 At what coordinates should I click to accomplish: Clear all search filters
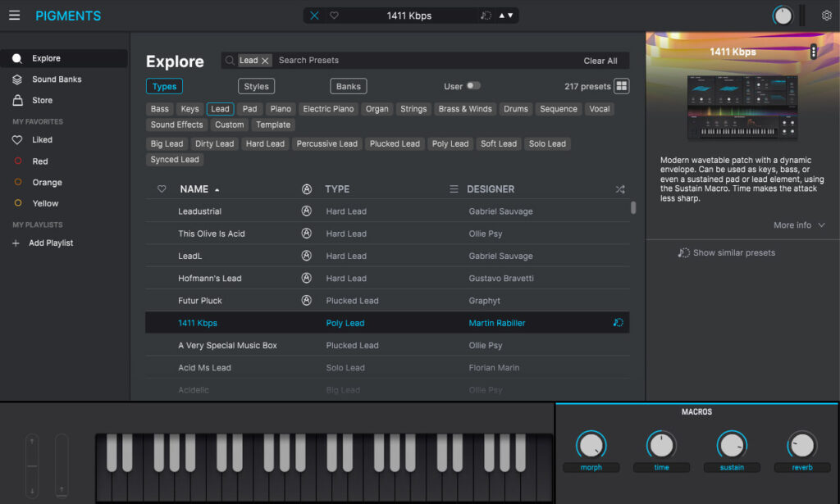[x=600, y=61]
